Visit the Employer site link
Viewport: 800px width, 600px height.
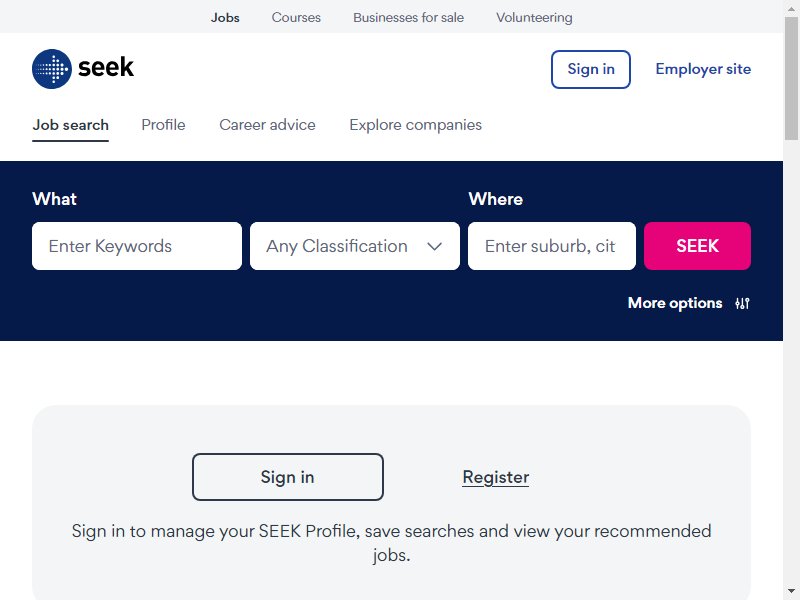(703, 69)
